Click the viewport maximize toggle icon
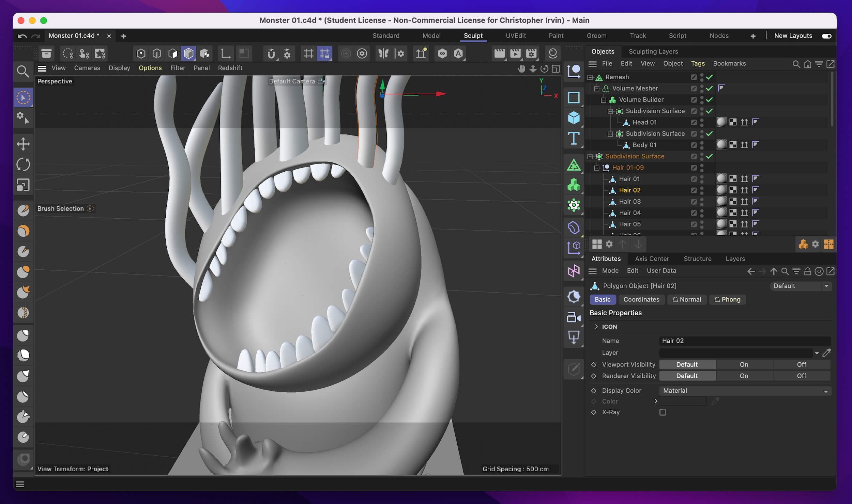 [556, 68]
